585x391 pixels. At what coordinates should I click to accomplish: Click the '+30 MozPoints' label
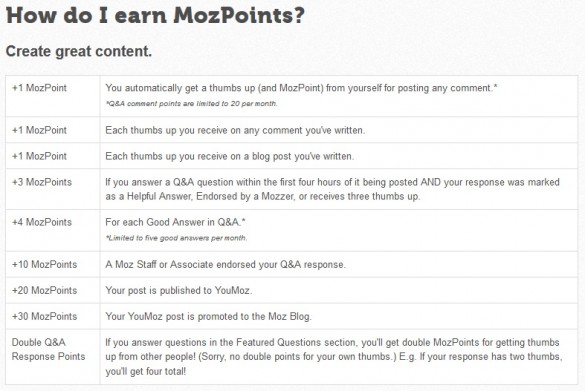click(44, 316)
